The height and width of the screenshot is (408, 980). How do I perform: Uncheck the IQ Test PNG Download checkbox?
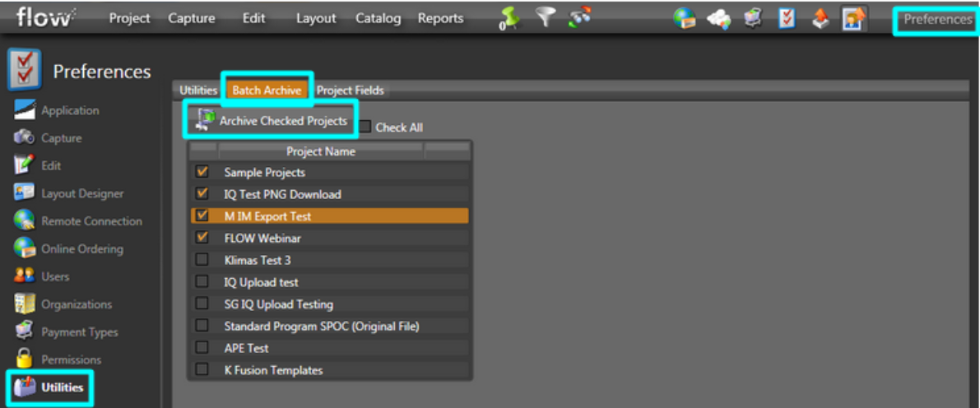(x=202, y=193)
